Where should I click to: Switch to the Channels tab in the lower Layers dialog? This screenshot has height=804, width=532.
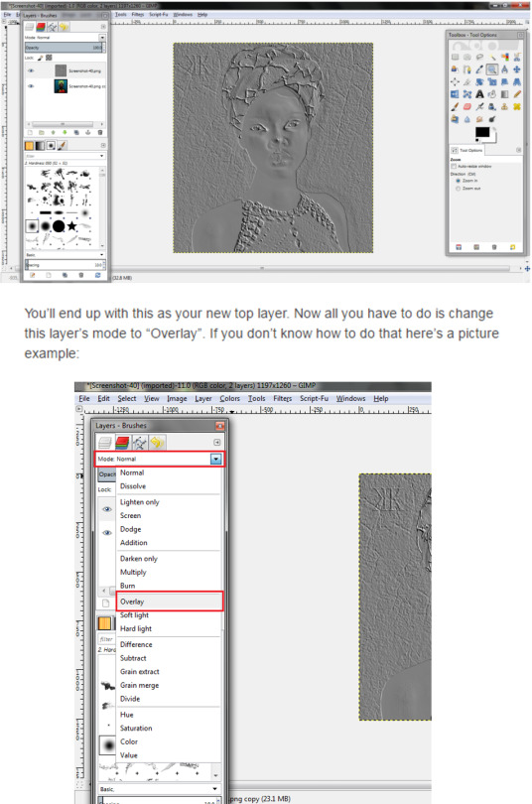pos(122,442)
